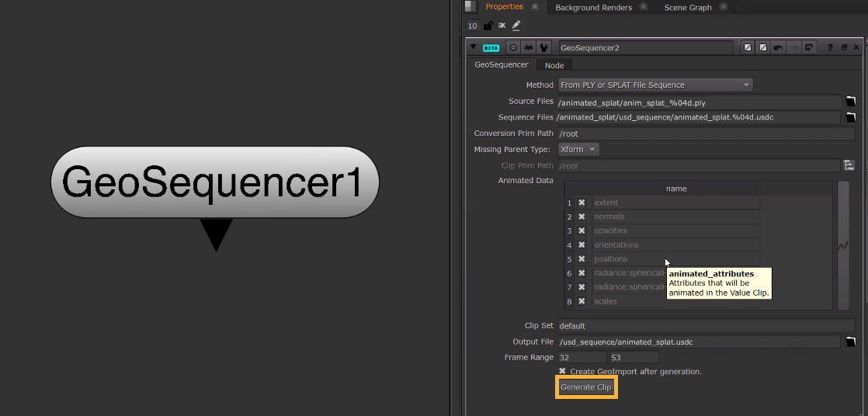
Task: Click the Conversion Prim Path field
Action: tap(707, 133)
